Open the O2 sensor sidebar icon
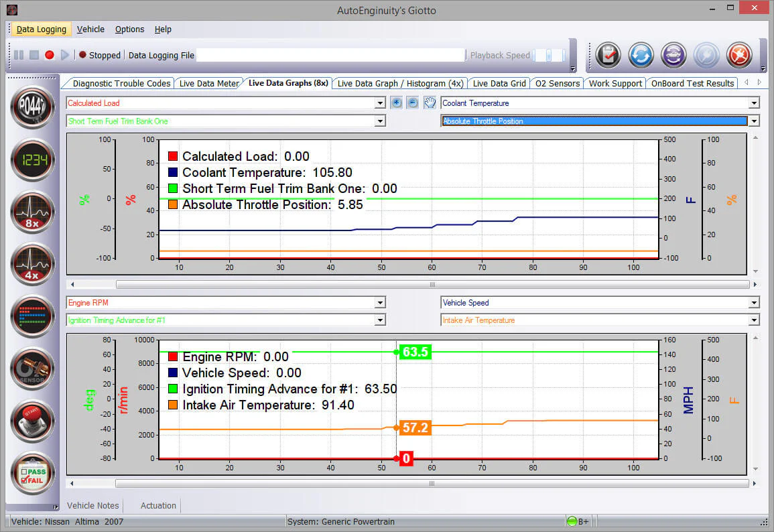This screenshot has width=774, height=532. [33, 369]
